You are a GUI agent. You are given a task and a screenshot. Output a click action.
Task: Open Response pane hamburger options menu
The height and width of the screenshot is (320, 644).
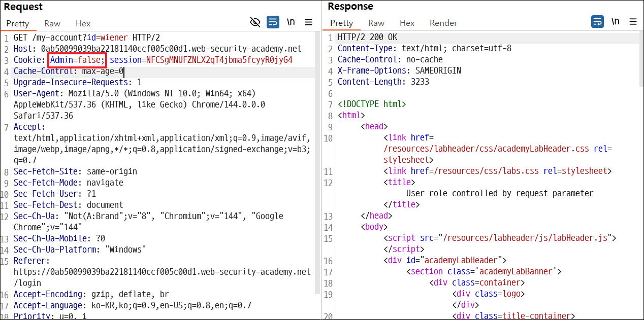633,21
